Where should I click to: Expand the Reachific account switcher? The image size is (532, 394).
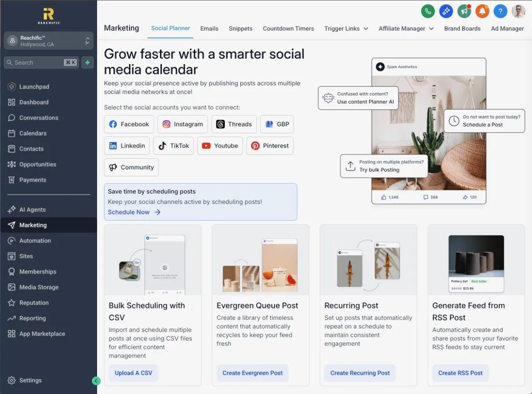click(x=49, y=41)
